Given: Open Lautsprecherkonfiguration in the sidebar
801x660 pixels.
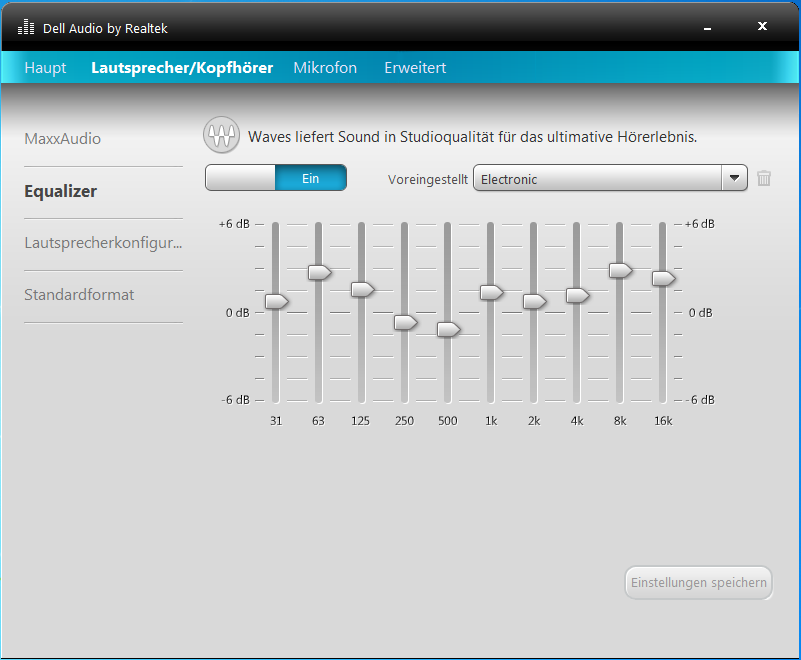Looking at the screenshot, I should [103, 243].
